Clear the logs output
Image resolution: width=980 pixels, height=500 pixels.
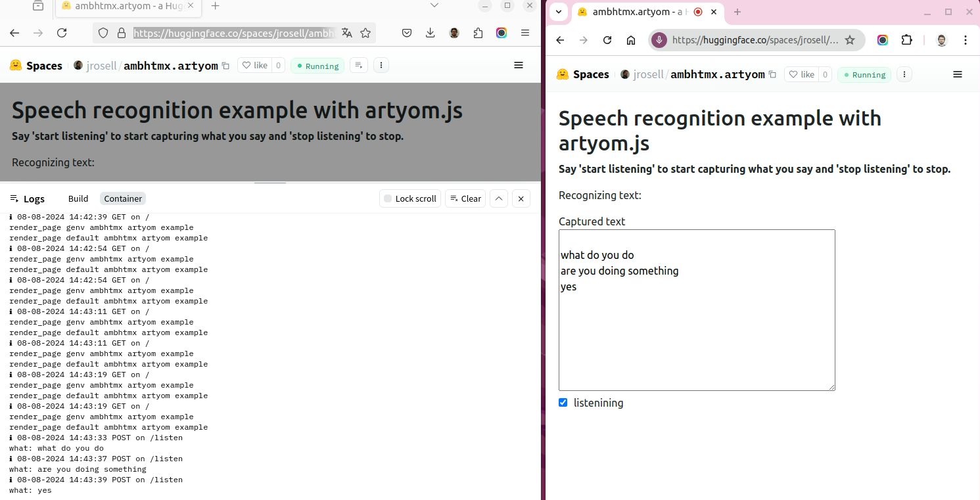click(x=465, y=198)
